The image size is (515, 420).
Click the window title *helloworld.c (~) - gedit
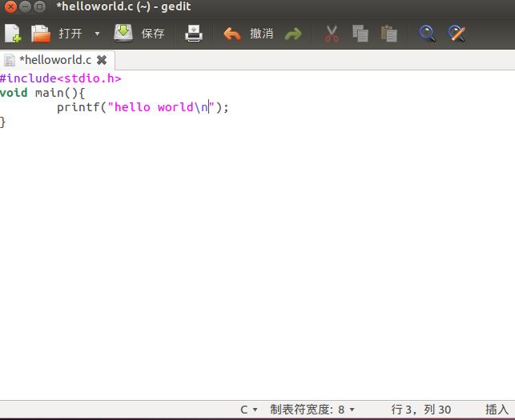[x=123, y=6]
